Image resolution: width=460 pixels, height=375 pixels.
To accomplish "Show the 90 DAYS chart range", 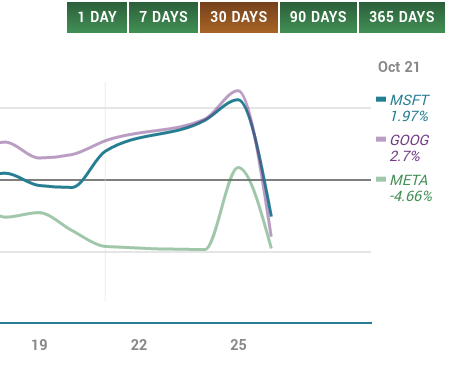I will point(318,17).
